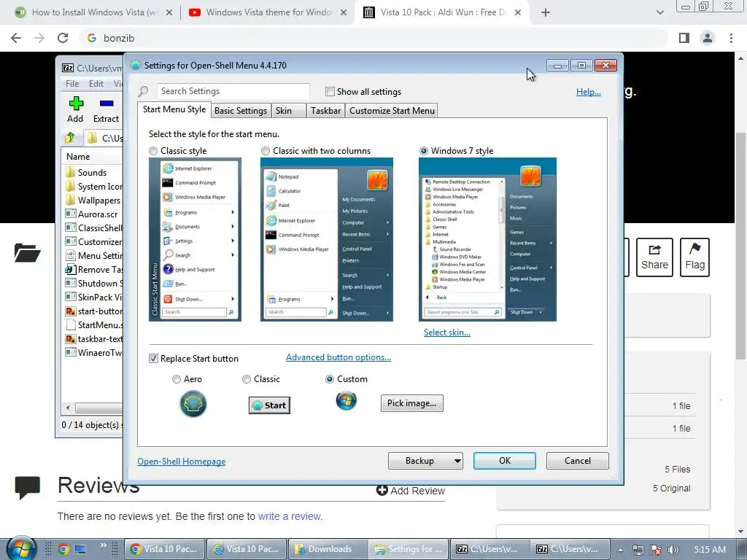Show hidden tray icons arrow
Image resolution: width=747 pixels, height=560 pixels.
pos(620,550)
